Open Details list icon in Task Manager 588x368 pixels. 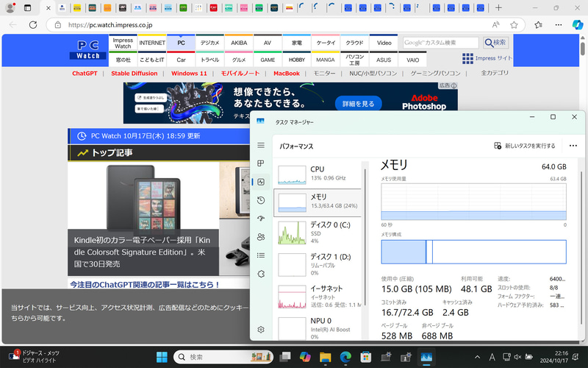pyautogui.click(x=261, y=255)
